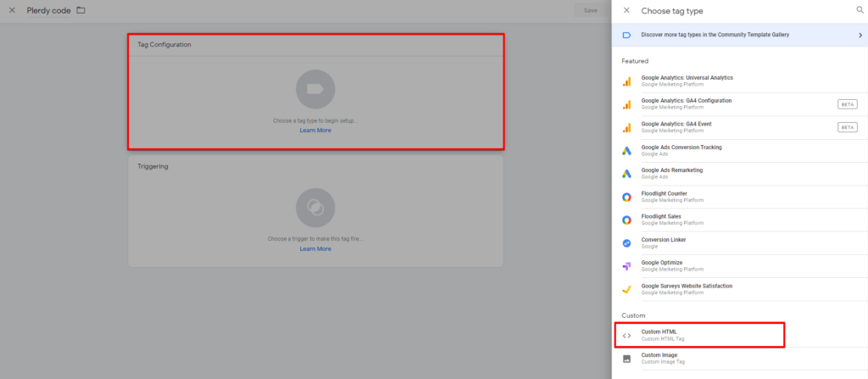The height and width of the screenshot is (379, 868).
Task: Click the Google Ads Remarketing icon
Action: point(626,174)
